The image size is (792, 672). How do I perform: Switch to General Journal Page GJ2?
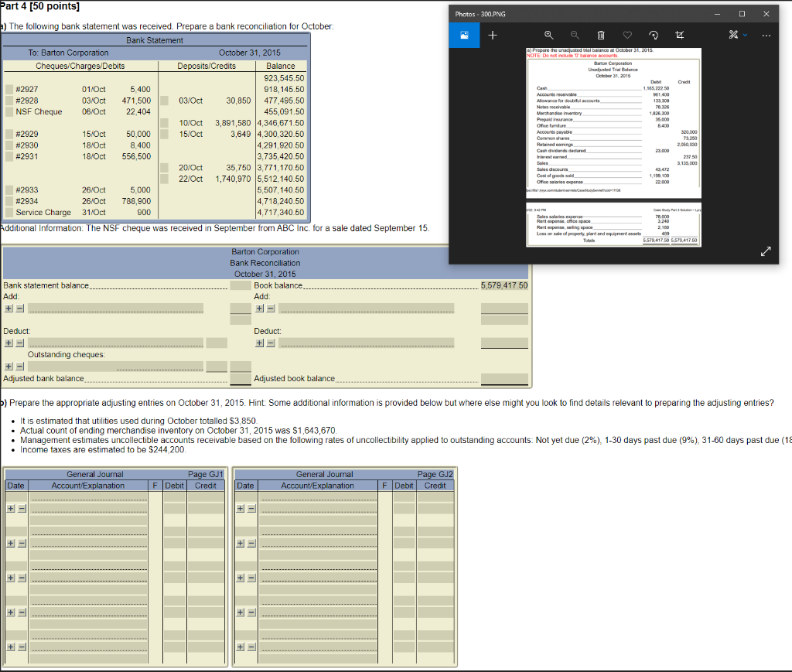435,474
